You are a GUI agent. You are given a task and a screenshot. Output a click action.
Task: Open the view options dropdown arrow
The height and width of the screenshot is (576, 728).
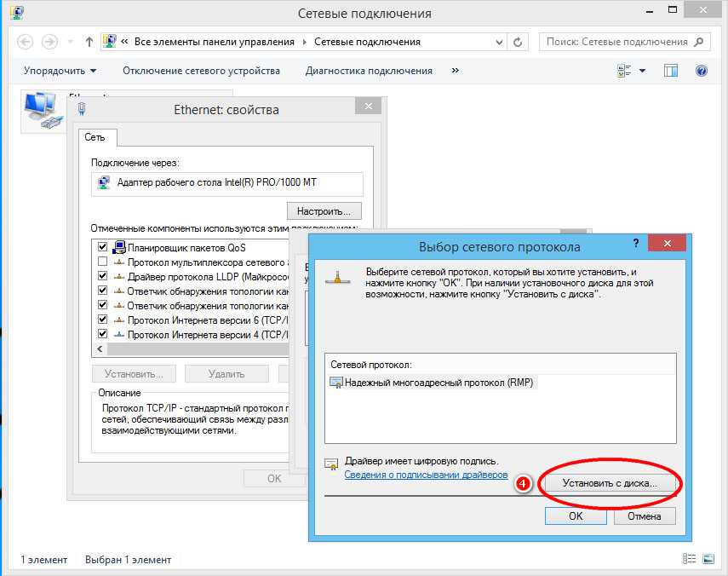(642, 71)
